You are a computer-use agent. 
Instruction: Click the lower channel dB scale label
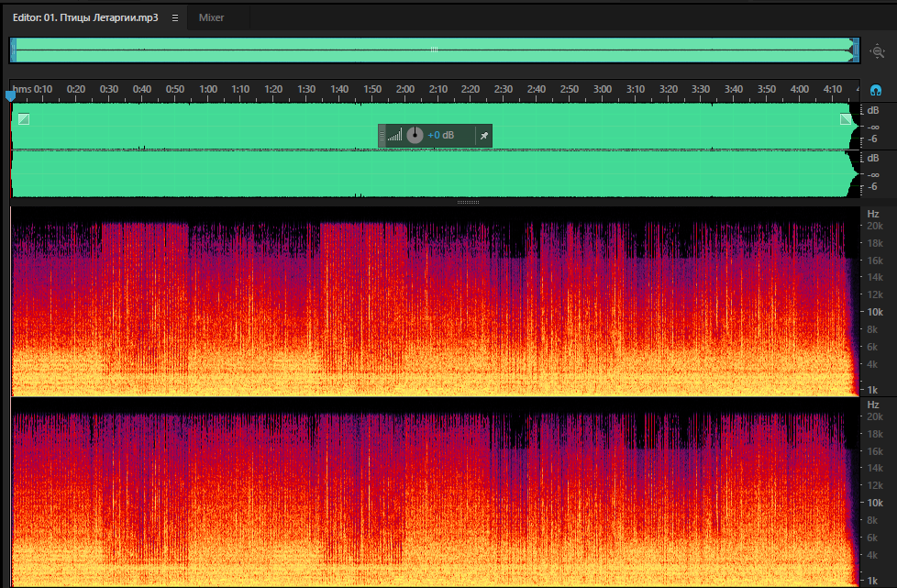(873, 158)
